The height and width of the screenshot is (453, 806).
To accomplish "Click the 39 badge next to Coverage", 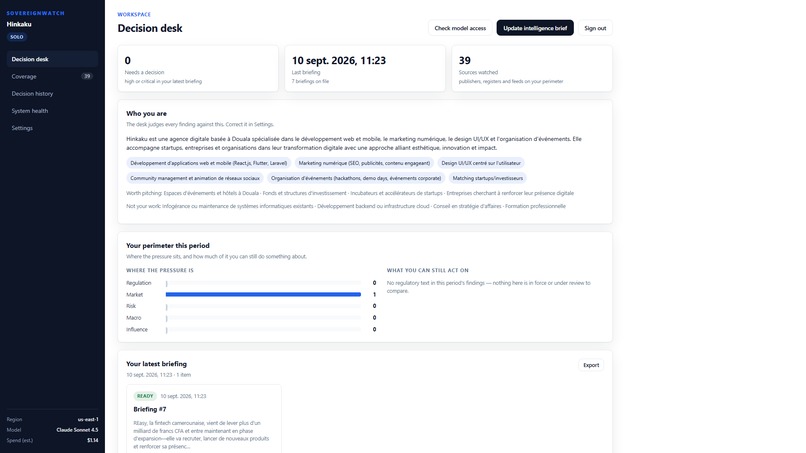I will pos(87,76).
